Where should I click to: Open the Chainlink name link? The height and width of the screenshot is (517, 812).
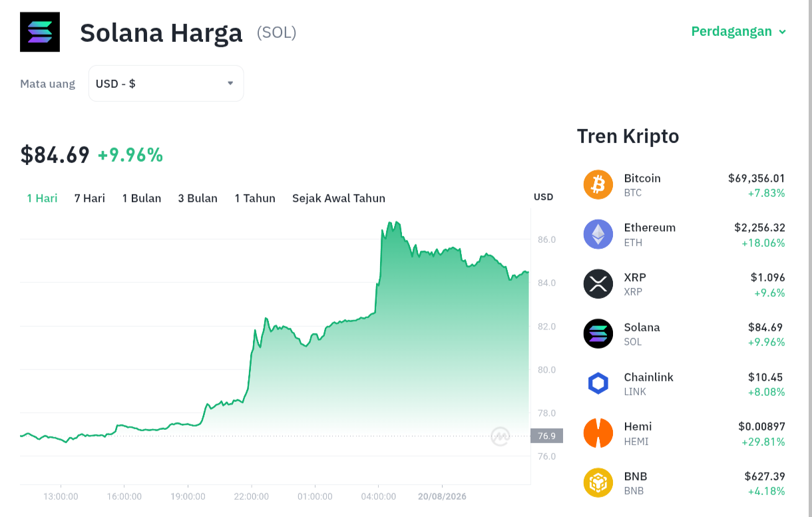coord(649,377)
